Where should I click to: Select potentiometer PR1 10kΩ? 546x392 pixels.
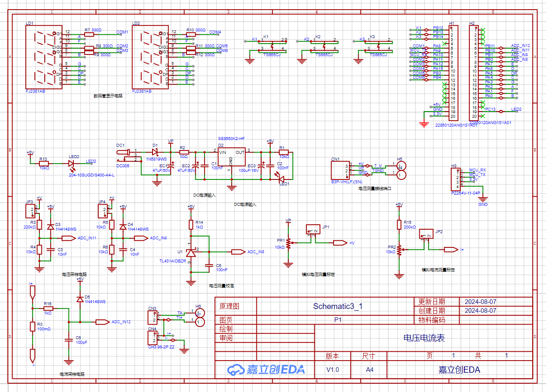[289, 243]
